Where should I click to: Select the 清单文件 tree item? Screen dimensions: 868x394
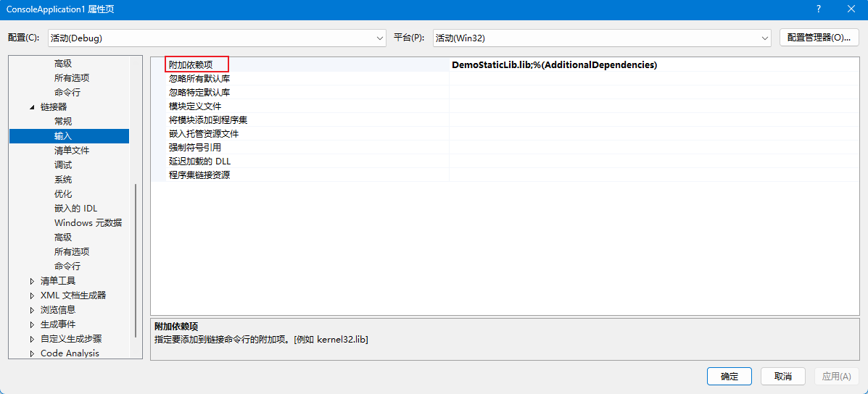[72, 151]
